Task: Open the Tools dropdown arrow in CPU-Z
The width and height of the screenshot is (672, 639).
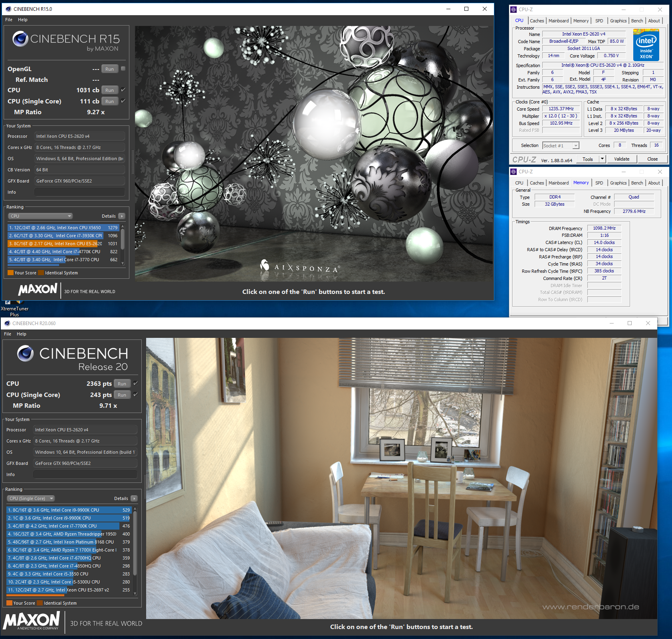Action: (x=603, y=159)
